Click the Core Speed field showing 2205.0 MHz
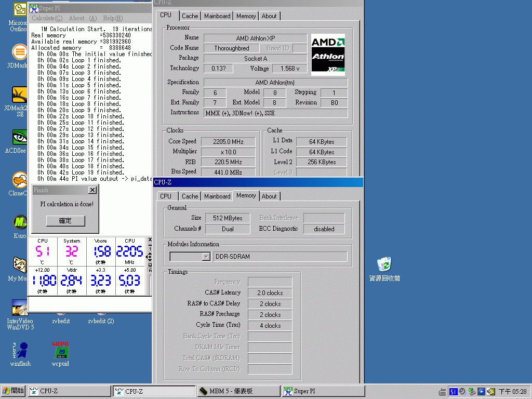Screen dimensions: 532x399 228,142
